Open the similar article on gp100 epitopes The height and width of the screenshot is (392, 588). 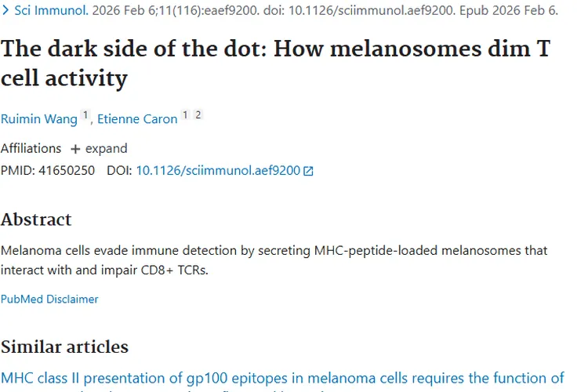(x=282, y=379)
